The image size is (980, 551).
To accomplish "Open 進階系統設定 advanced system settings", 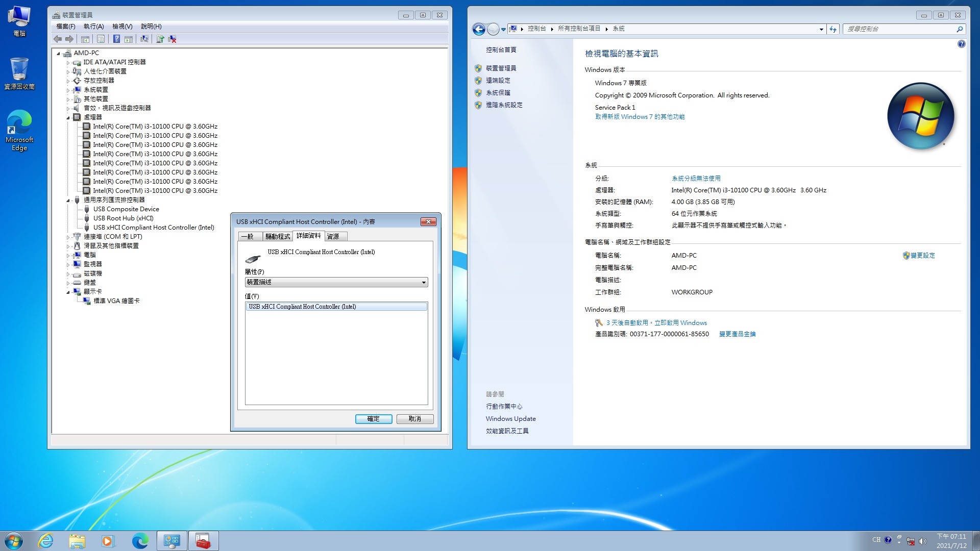I will point(504,105).
